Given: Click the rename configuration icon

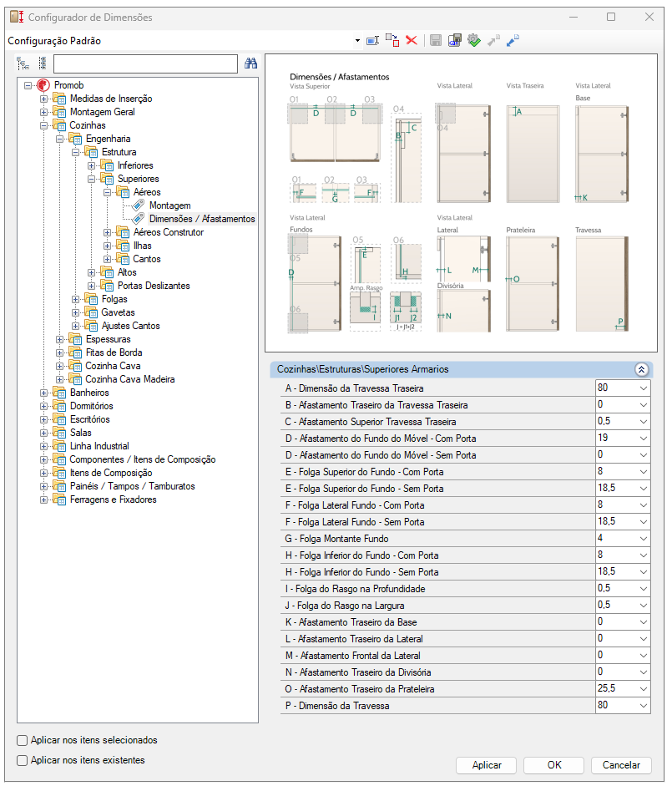Looking at the screenshot, I should [372, 41].
